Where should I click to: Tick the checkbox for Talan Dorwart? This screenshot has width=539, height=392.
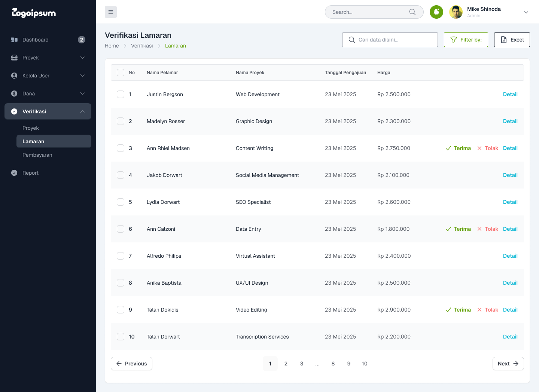tap(121, 337)
